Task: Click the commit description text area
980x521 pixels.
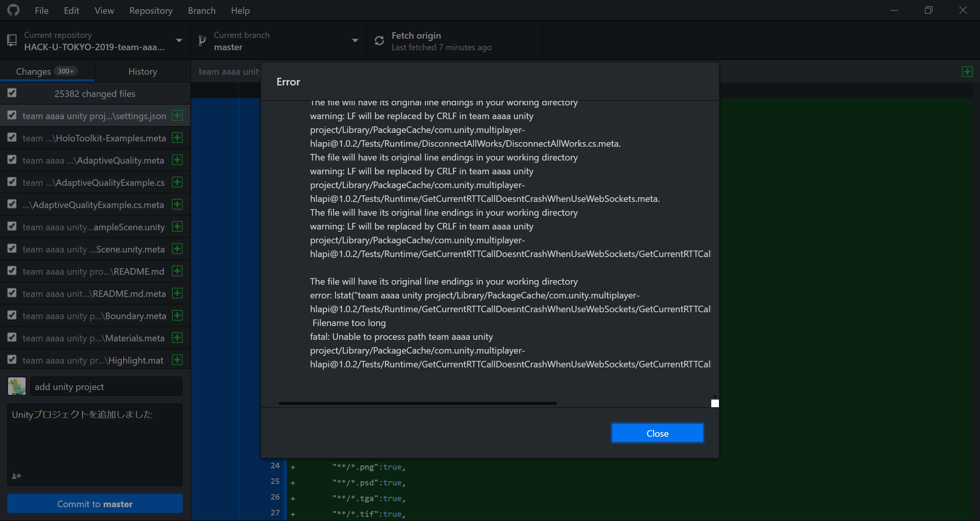Action: pos(95,444)
